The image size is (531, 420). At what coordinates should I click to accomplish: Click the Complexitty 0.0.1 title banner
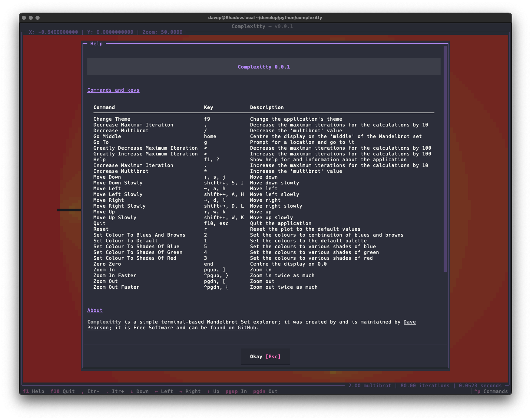coord(264,67)
